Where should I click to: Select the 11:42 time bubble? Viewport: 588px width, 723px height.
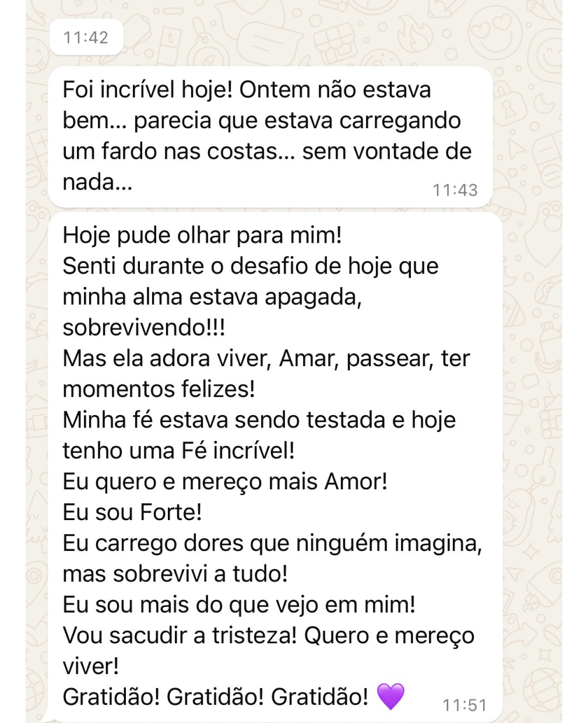click(x=86, y=37)
